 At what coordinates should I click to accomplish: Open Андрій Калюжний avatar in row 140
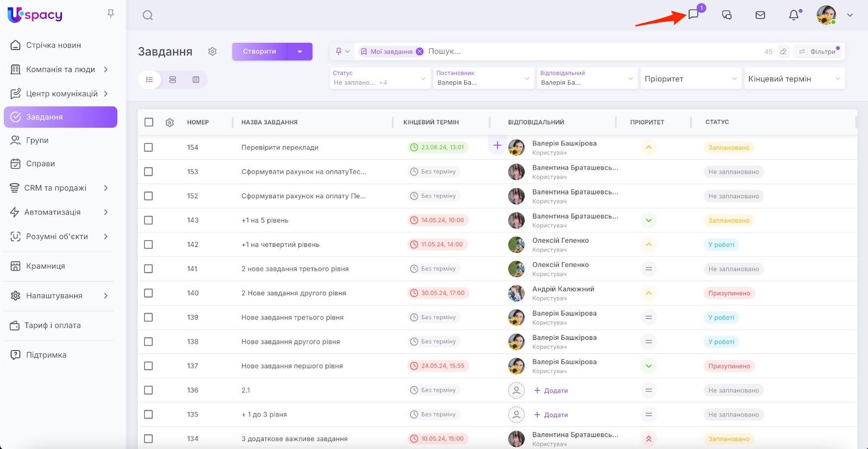click(516, 293)
